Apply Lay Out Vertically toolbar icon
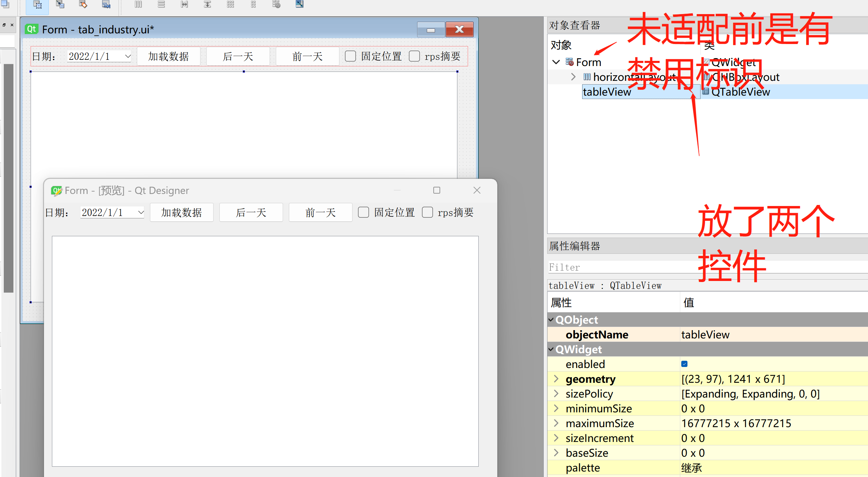Screen dimensions: 868x477 [161, 4]
